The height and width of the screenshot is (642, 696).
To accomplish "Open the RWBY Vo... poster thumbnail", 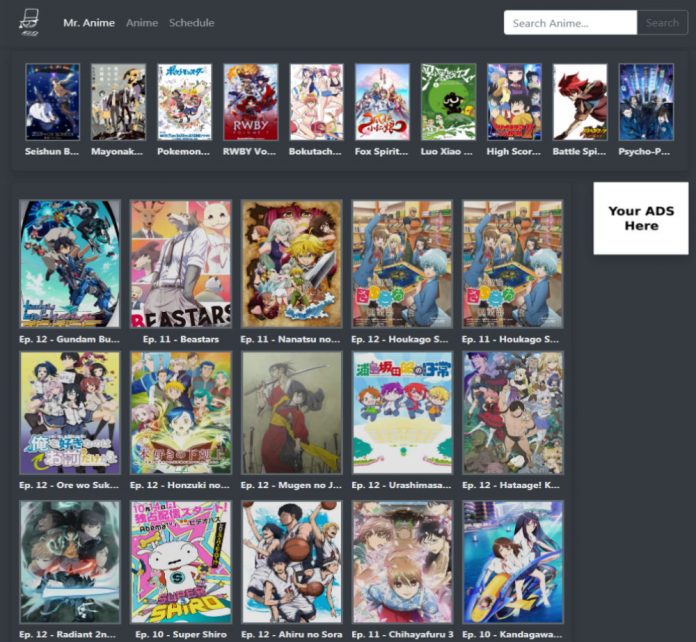I will coord(251,102).
